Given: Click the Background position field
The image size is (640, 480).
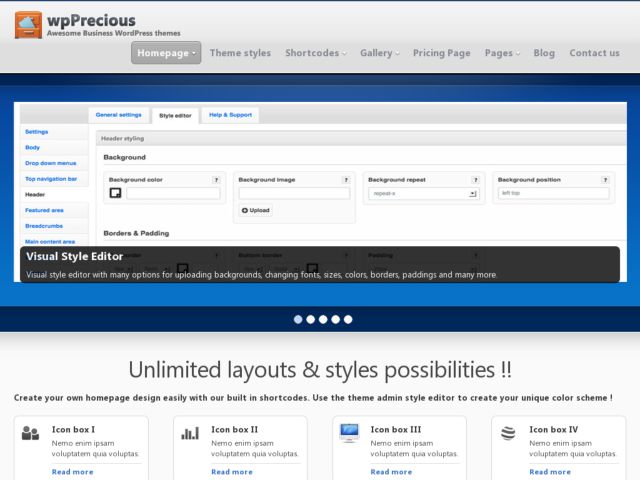Looking at the screenshot, I should pos(553,193).
